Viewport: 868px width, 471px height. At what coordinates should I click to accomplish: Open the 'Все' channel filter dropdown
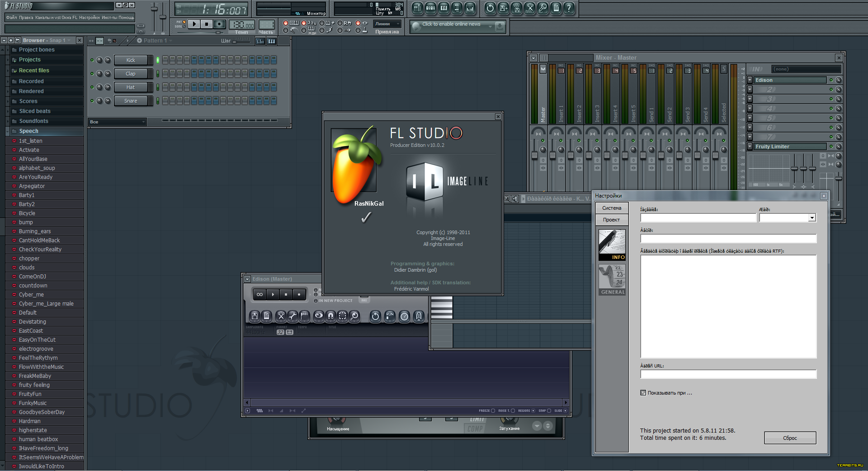118,122
